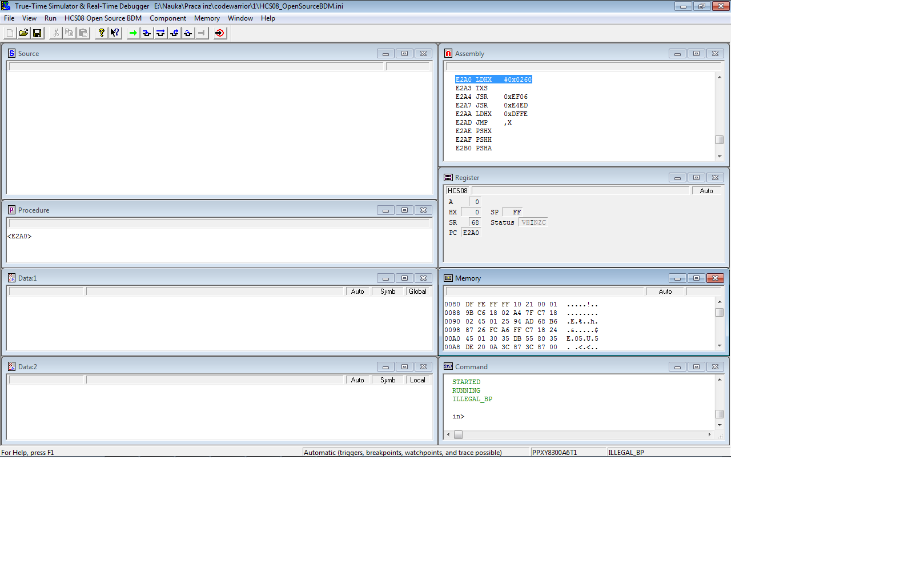Image resolution: width=924 pixels, height=567 pixels.
Task: Select highlighted E2A0 LDHX #0x0260 line
Action: [493, 79]
